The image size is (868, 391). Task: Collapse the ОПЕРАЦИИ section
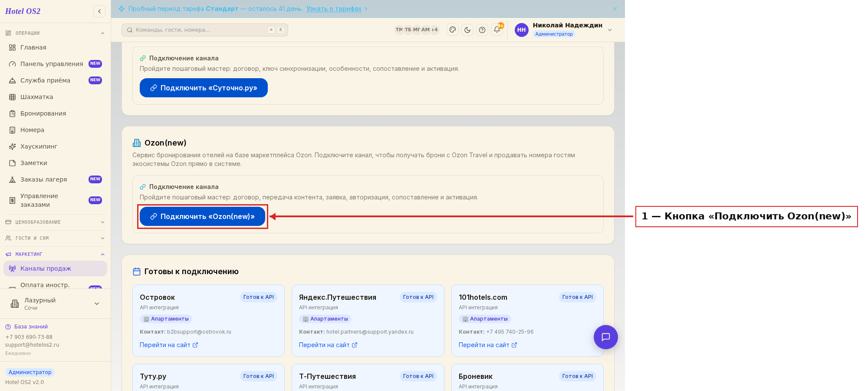coord(55,33)
